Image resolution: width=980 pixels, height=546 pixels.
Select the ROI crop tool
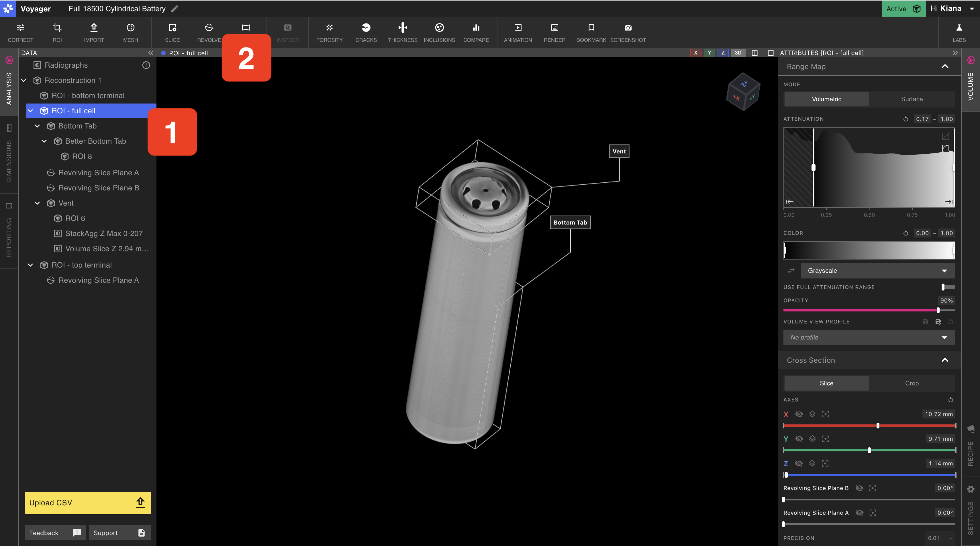[x=57, y=33]
